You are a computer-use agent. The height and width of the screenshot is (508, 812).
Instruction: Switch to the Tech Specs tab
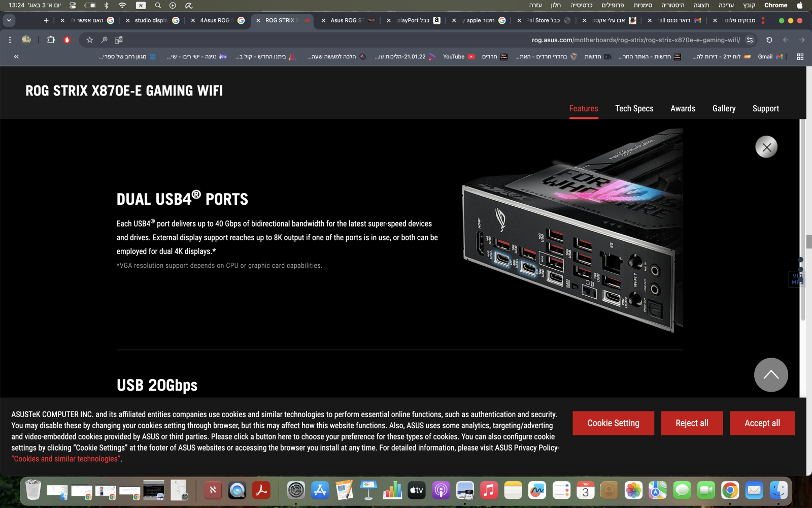coord(634,109)
